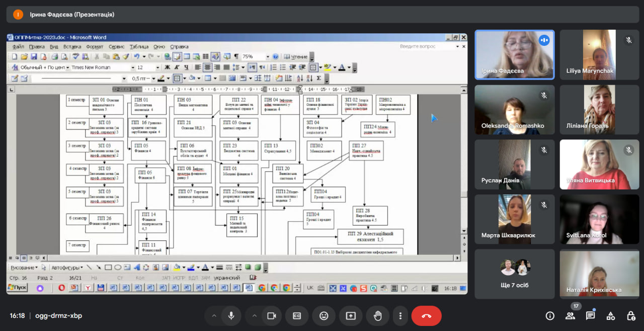This screenshot has width=644, height=331.
Task: Click the present screen icon
Action: point(351,316)
